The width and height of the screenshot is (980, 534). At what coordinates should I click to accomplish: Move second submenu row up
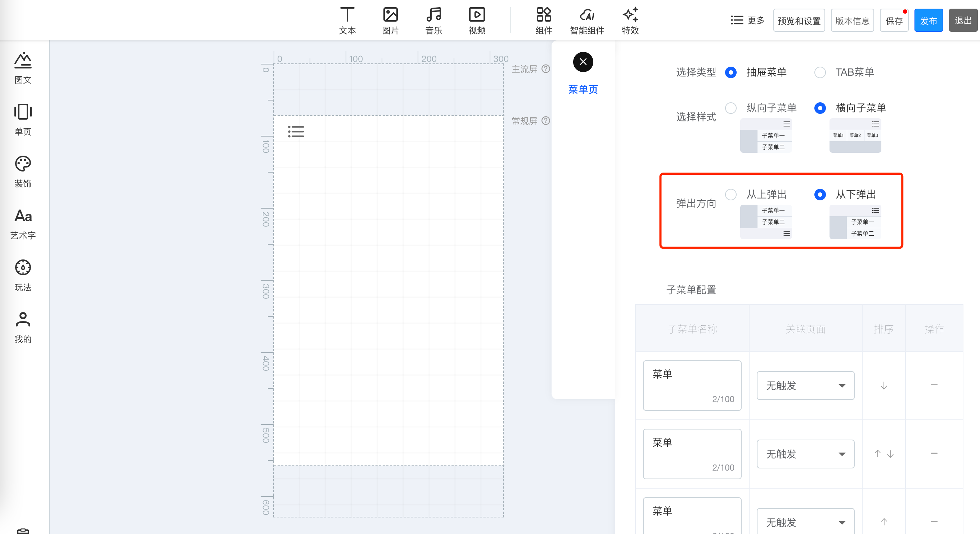pos(877,453)
